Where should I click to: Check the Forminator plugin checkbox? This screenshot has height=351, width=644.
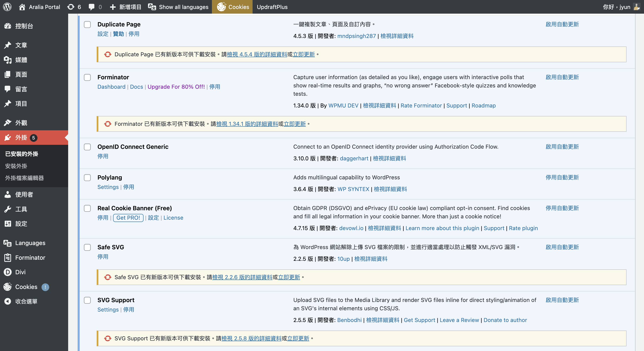click(87, 77)
